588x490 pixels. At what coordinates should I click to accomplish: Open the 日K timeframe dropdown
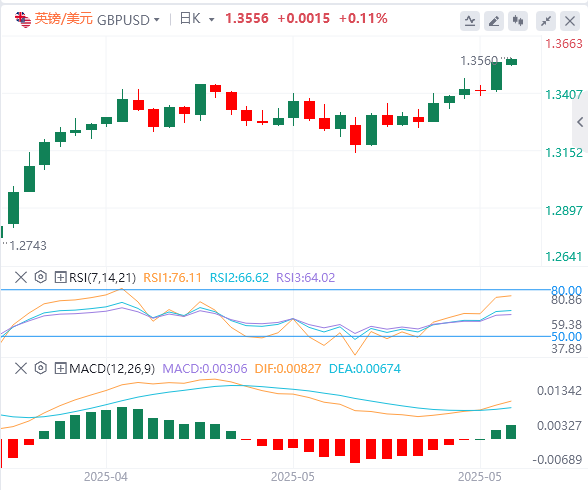(x=197, y=19)
